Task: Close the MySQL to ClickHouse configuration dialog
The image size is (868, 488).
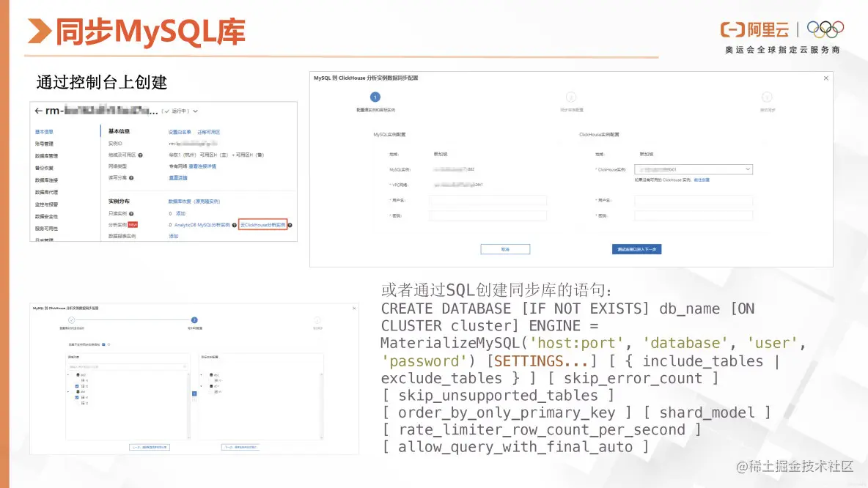Action: pyautogui.click(x=826, y=78)
